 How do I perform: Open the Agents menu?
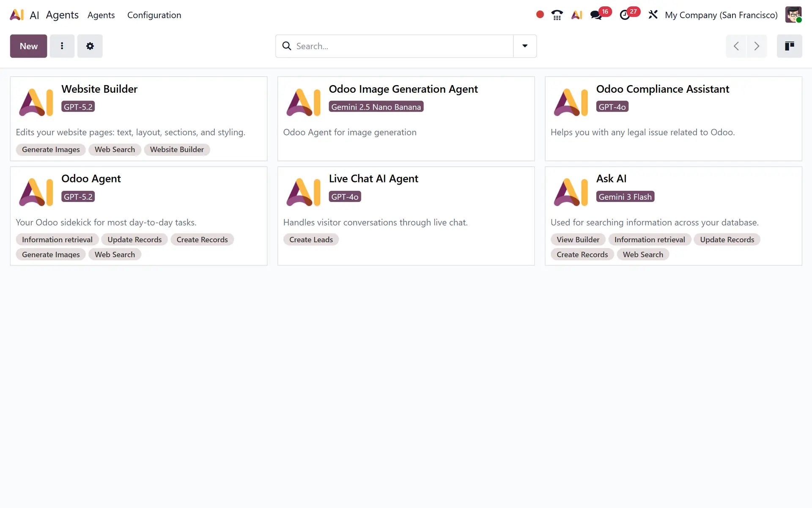click(x=101, y=15)
